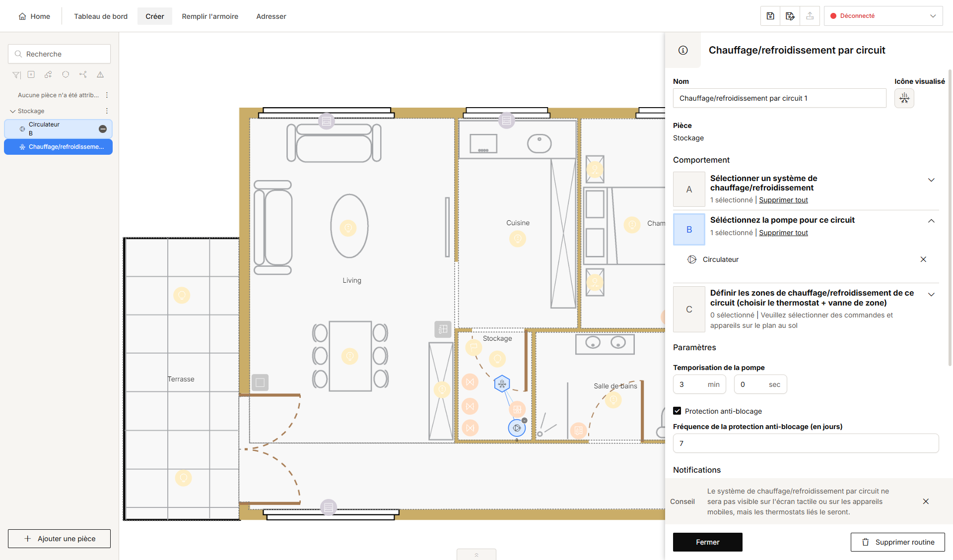Switch to Remplir l'armoire tab
Viewport: 953px width, 560px height.
click(210, 16)
